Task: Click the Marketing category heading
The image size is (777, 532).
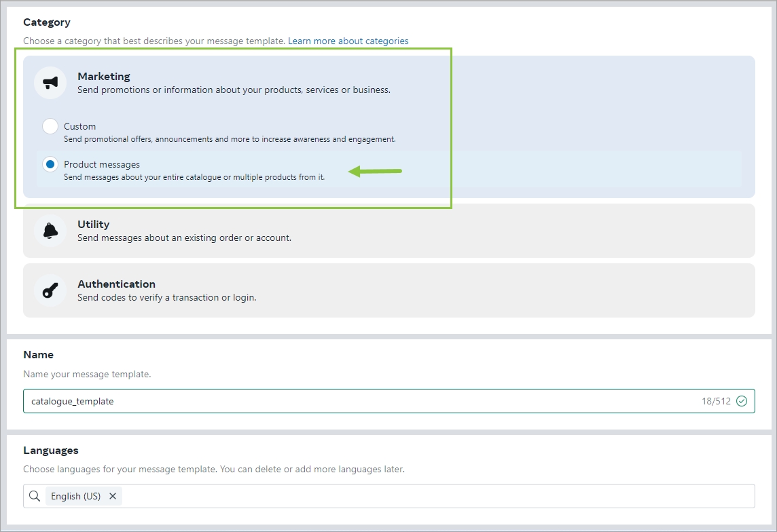Action: [x=104, y=77]
